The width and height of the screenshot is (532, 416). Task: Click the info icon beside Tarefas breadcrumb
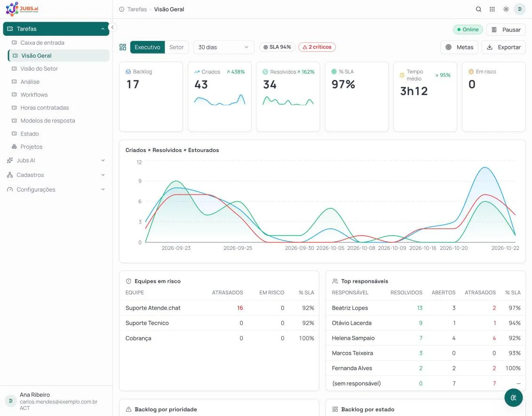[121, 9]
